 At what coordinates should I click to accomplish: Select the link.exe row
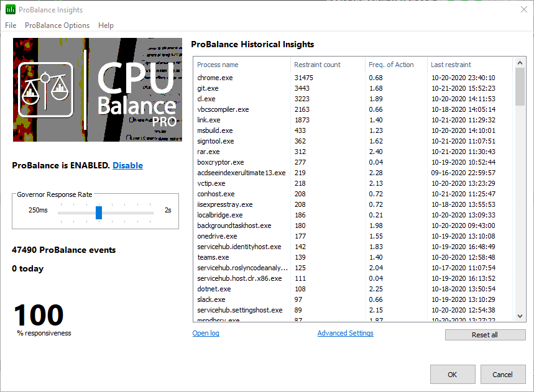(354, 120)
